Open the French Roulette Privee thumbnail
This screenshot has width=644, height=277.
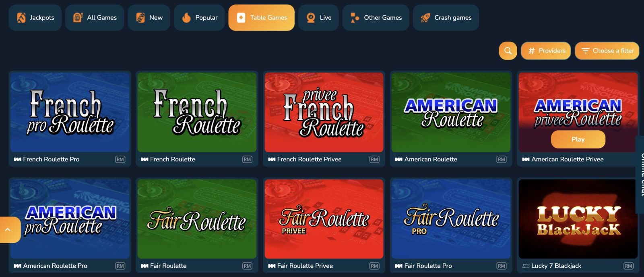[324, 112]
